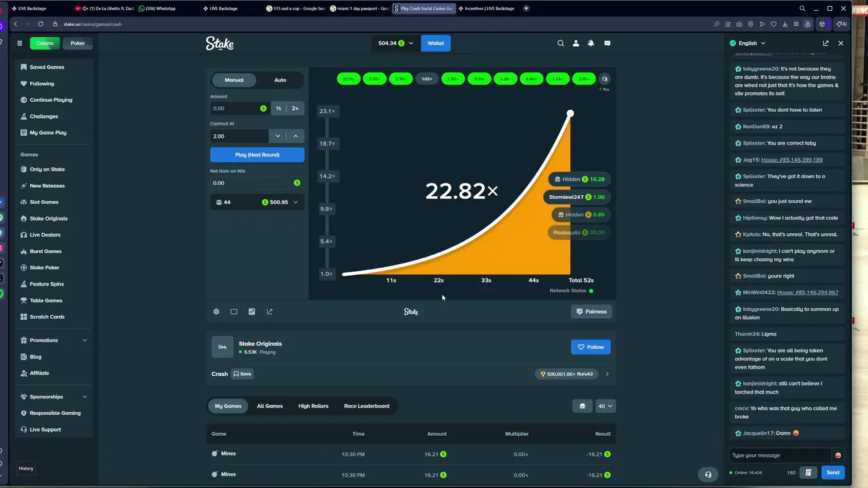Open Challenges in sidebar

[x=43, y=117]
